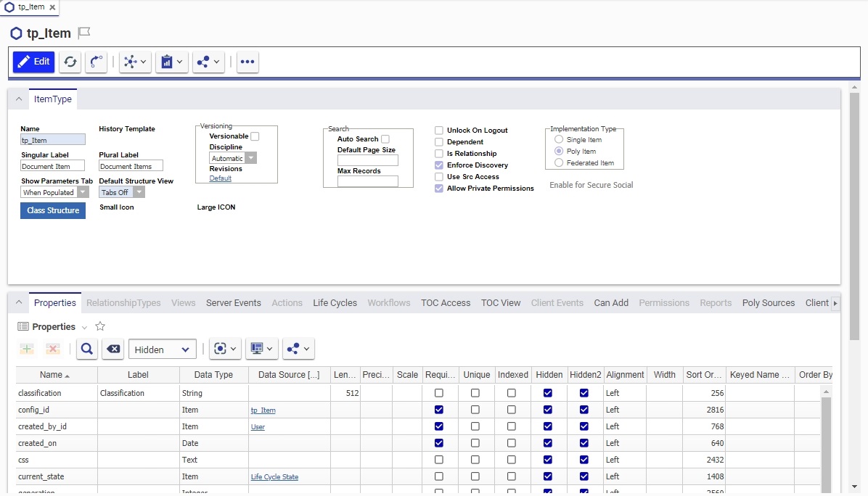Screen dimensions: 868x496
Task: Open the share icon in the Properties toolbar
Action: [x=298, y=348]
